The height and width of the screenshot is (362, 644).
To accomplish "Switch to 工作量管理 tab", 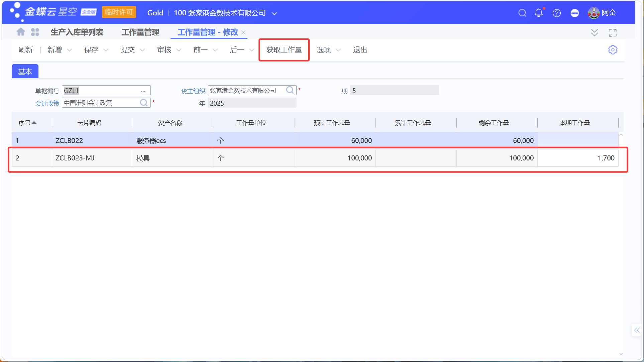I will pyautogui.click(x=140, y=32).
